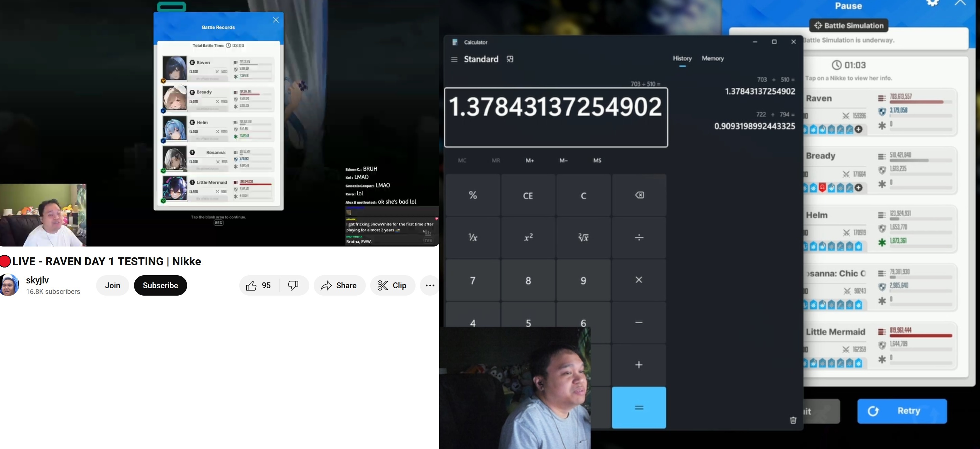Click number key 7 in Calculator
The image size is (980, 449).
point(473,280)
